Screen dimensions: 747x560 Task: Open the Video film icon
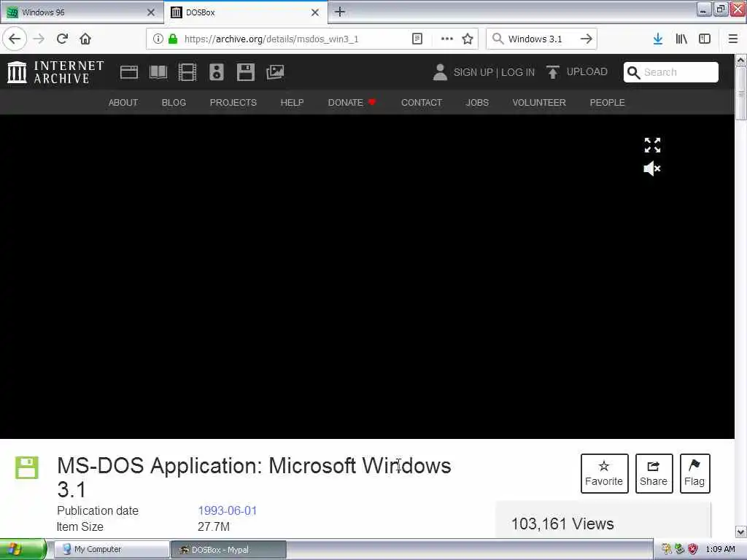pos(187,72)
